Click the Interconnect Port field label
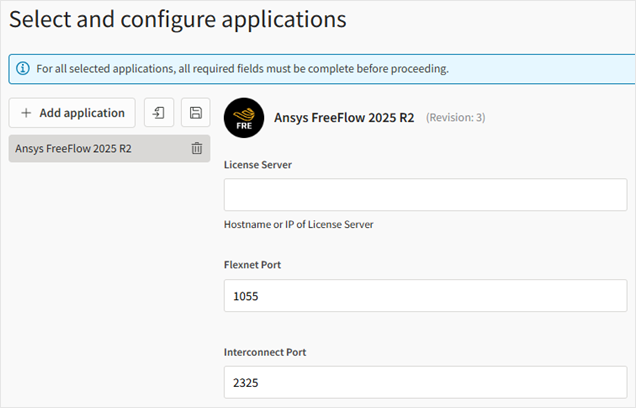Viewport: 636px width, 408px height. [265, 352]
